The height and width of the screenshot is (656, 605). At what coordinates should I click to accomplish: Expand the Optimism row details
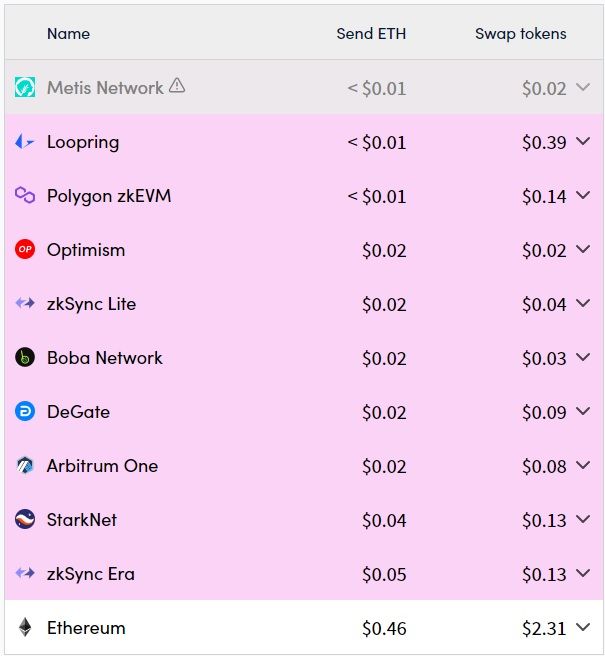click(584, 250)
